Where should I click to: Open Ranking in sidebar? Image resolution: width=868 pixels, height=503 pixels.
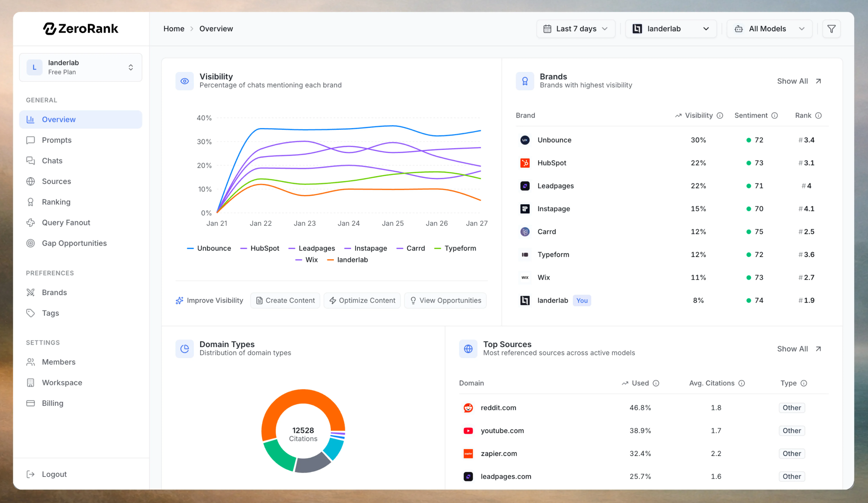pyautogui.click(x=81, y=202)
